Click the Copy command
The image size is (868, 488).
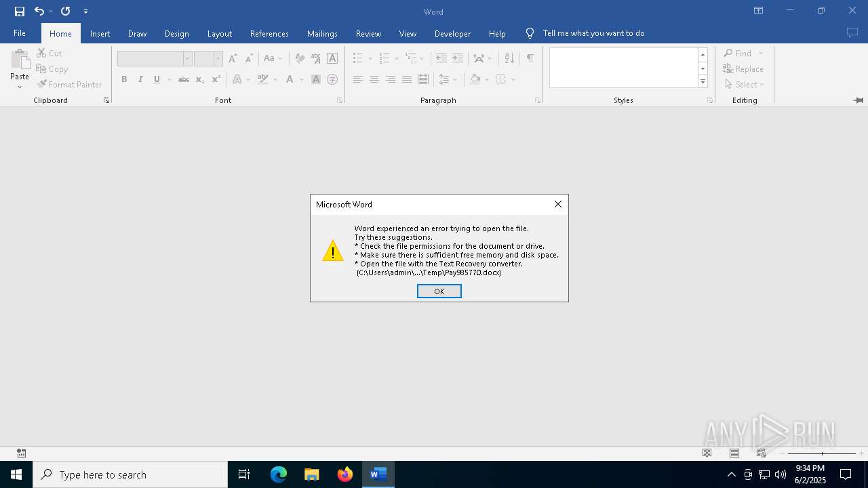pyautogui.click(x=52, y=68)
